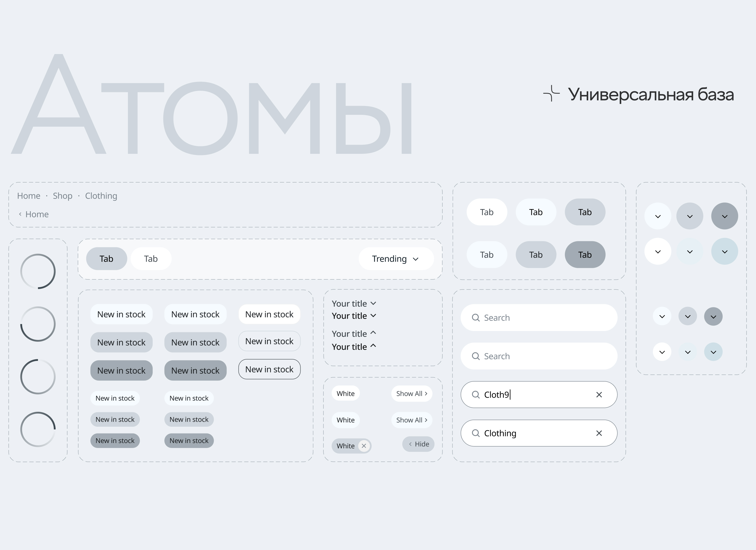
Task: Click the large dark gray chevron circle button
Action: coord(724,216)
